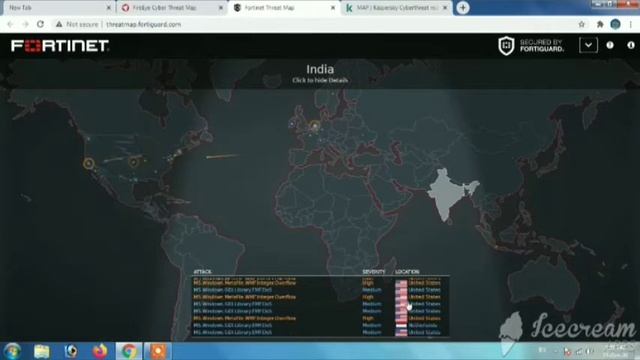This screenshot has height=360, width=640.
Task: Open the info icon in header
Action: coord(631,45)
